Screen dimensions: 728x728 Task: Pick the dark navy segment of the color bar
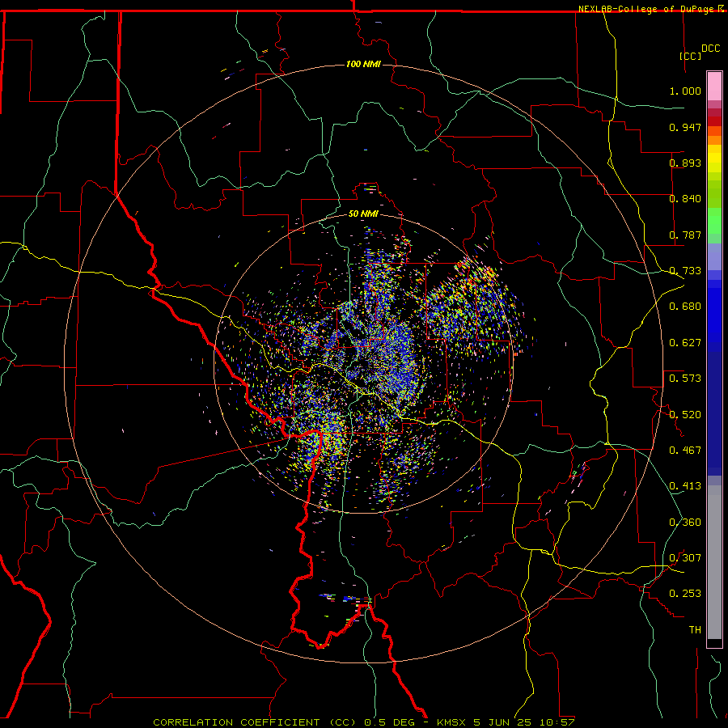pyautogui.click(x=714, y=413)
